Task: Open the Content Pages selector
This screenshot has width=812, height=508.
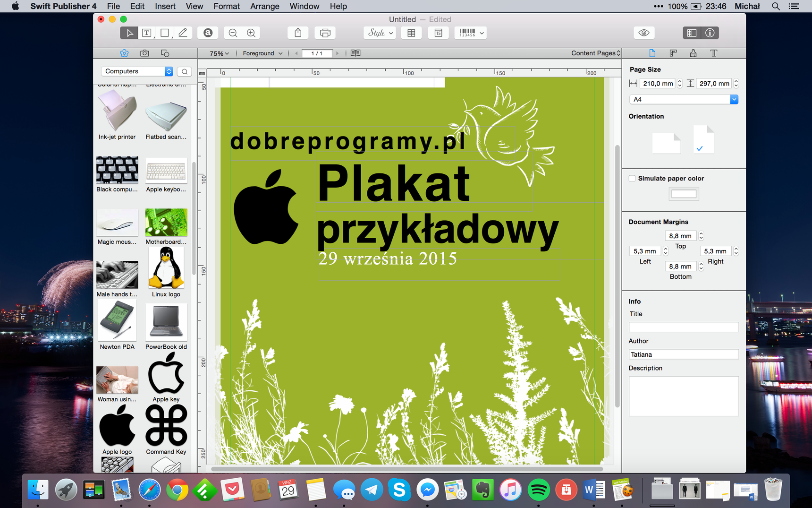Action: tap(596, 53)
